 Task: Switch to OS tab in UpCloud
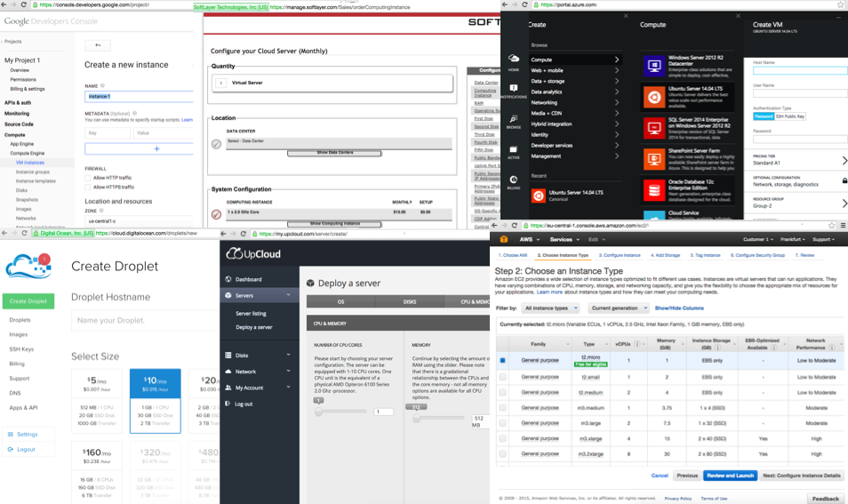pos(340,301)
